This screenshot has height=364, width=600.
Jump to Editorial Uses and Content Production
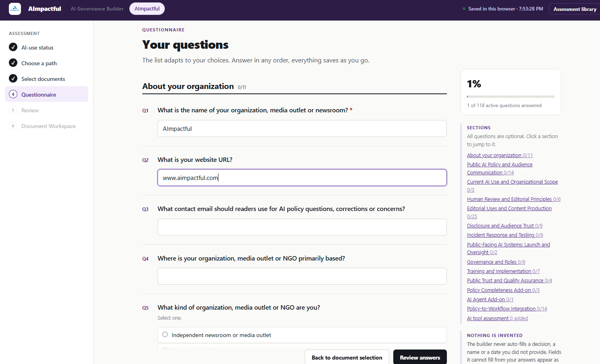tap(509, 213)
